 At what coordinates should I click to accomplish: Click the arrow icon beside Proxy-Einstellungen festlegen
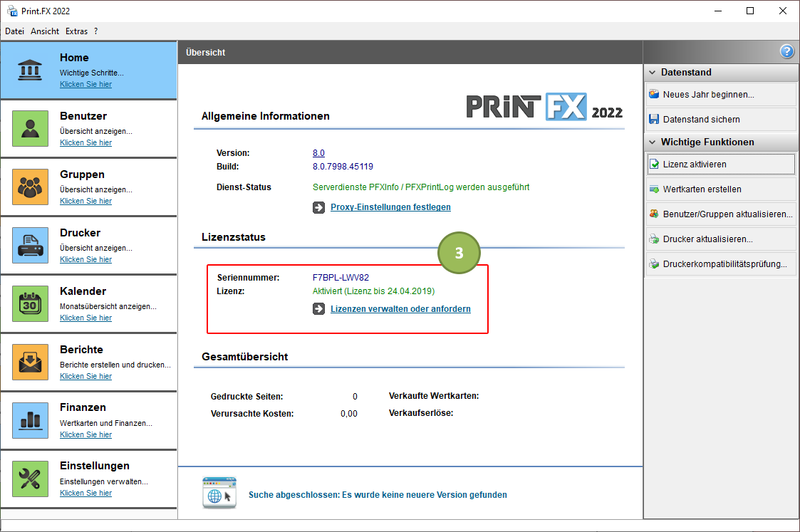click(319, 207)
